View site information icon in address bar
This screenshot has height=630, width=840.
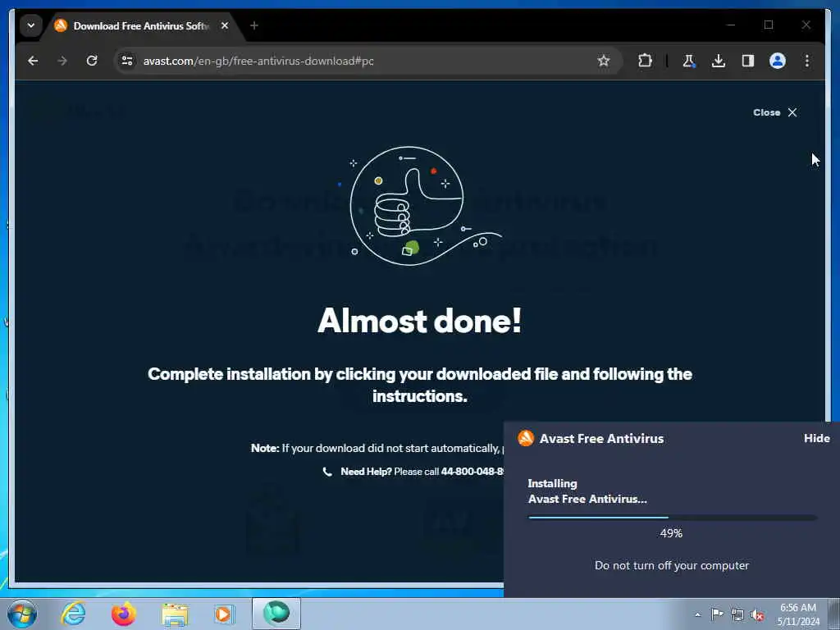coord(127,61)
